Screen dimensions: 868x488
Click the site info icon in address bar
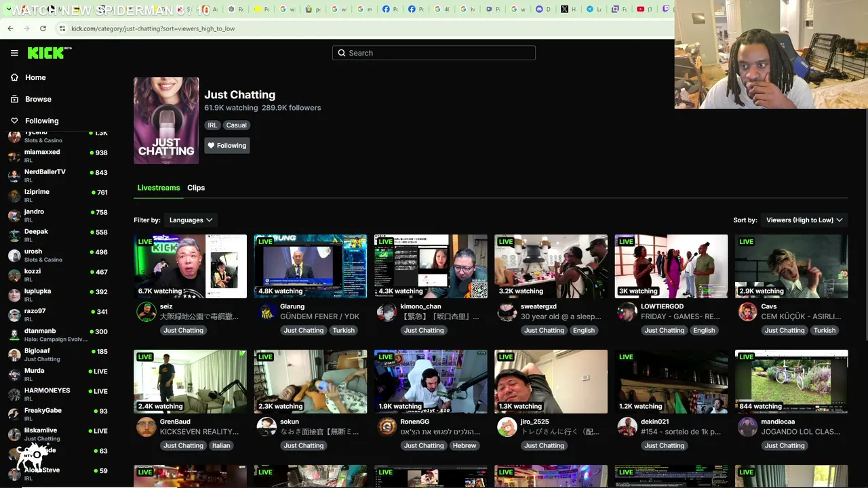[62, 28]
